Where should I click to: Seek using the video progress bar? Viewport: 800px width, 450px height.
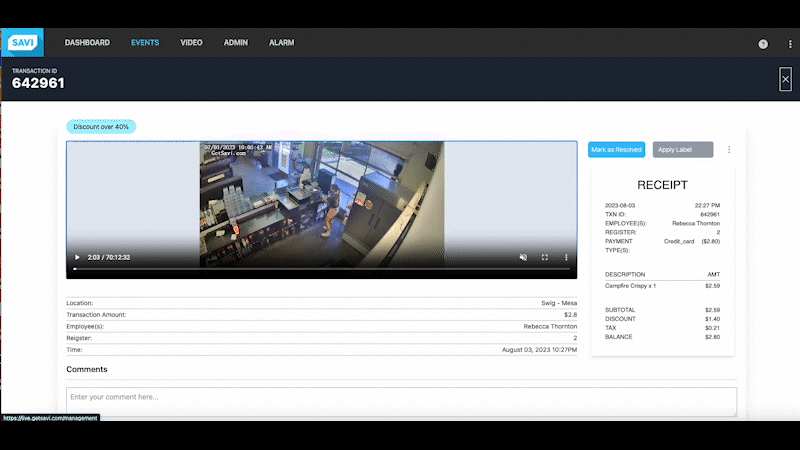(x=321, y=269)
